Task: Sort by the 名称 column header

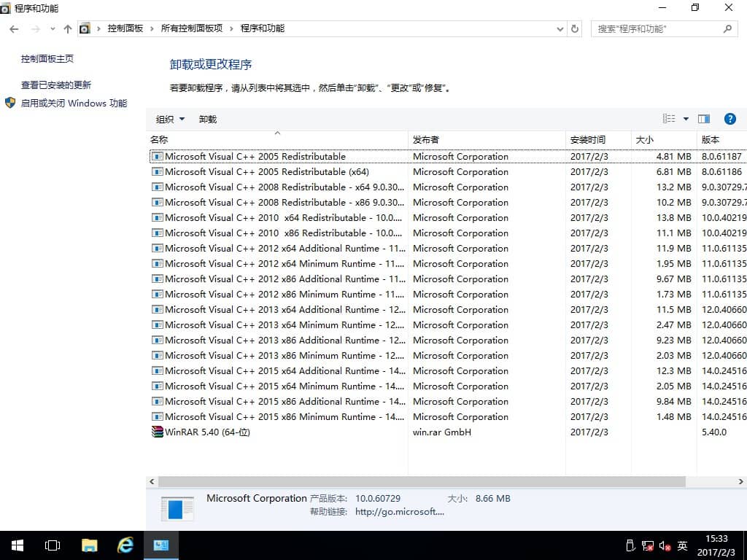Action: point(276,139)
